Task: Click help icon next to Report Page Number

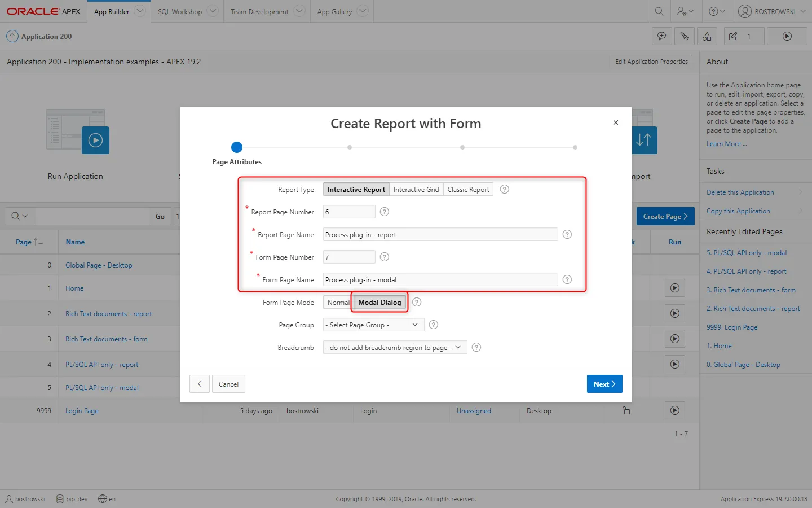Action: coord(385,212)
